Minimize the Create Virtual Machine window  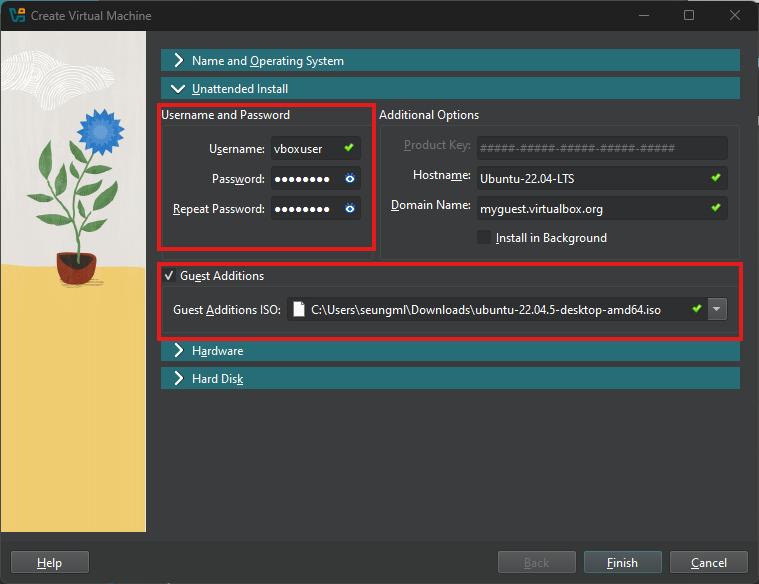tap(644, 15)
